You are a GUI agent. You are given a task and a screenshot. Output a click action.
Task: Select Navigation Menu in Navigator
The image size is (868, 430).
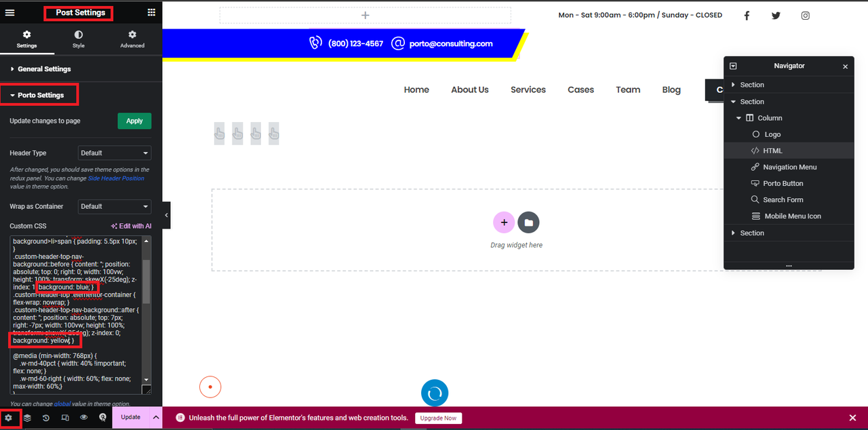[x=789, y=167]
